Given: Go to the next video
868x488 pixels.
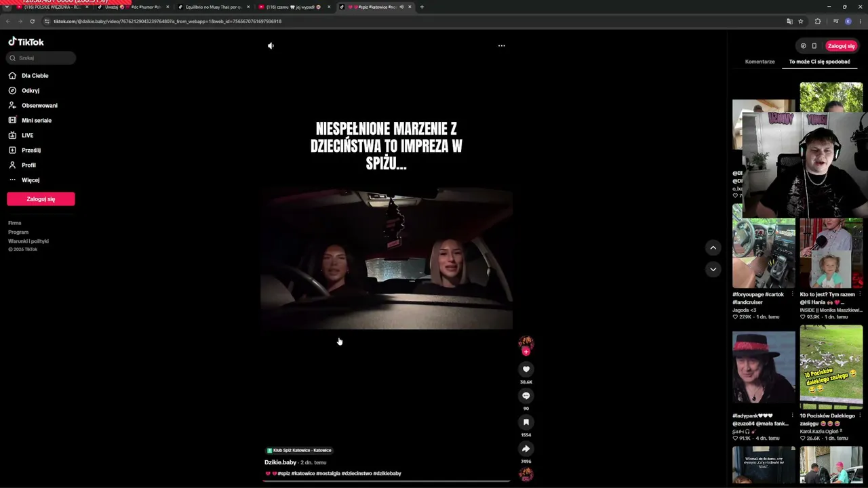Looking at the screenshot, I should coord(713,269).
